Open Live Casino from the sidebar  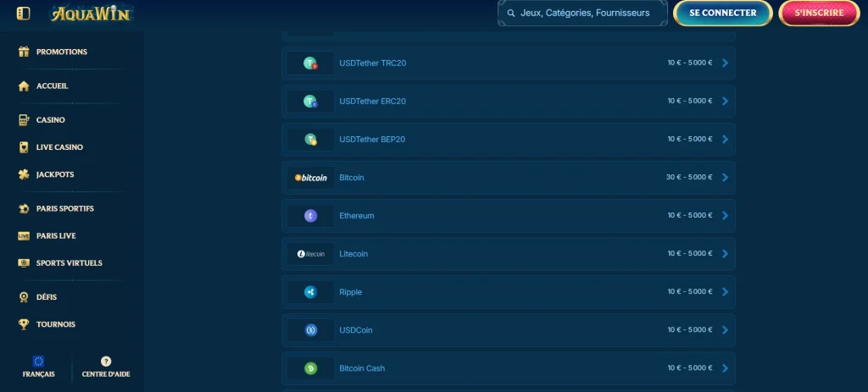tap(59, 147)
